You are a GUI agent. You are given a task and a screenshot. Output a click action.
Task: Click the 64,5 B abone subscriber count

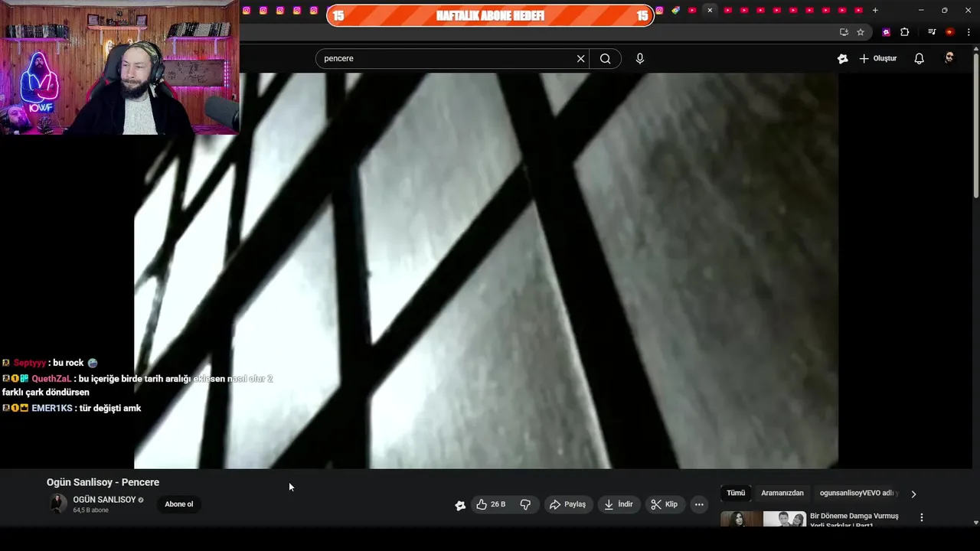pos(90,510)
